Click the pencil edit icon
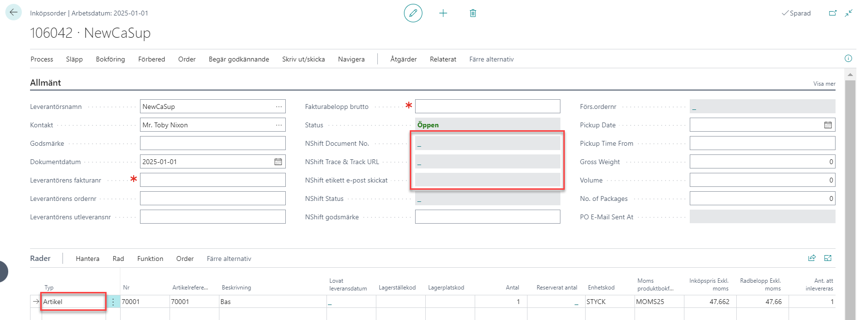Viewport: 868px width, 320px height. coord(413,13)
